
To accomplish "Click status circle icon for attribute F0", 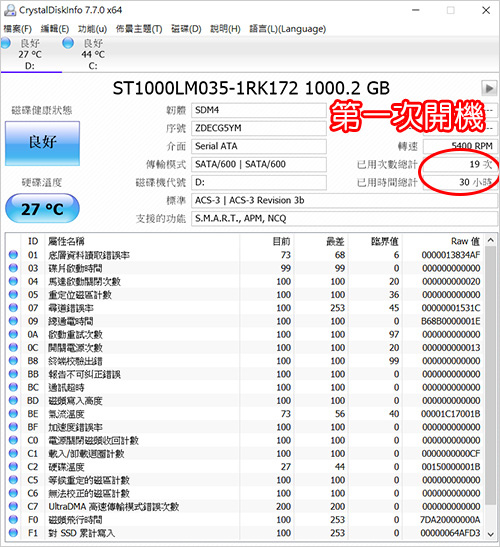I will [13, 520].
